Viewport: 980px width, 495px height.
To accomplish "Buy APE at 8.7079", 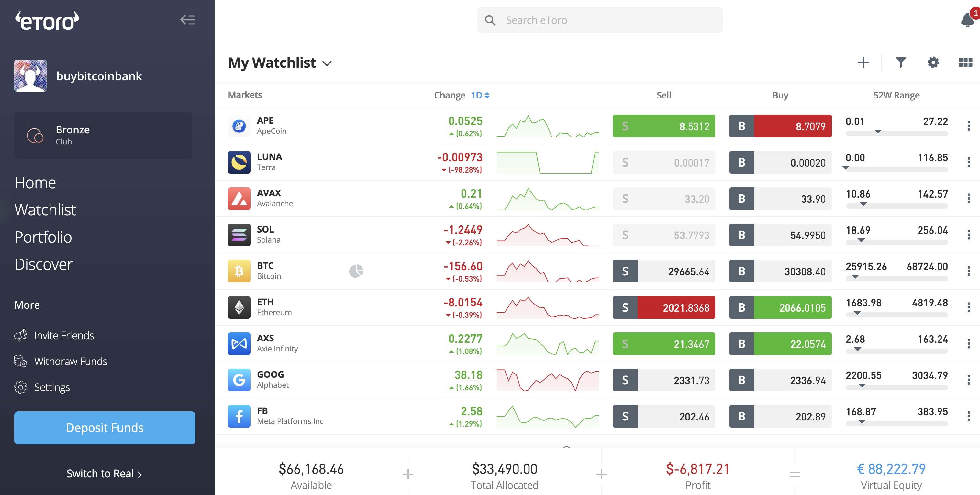I will [780, 126].
